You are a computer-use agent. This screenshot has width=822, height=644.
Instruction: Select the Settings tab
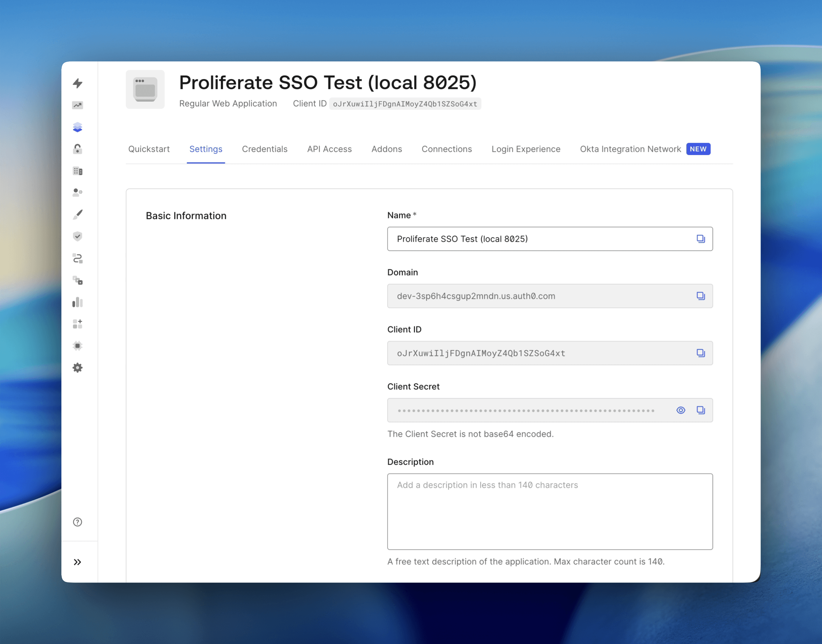click(x=206, y=149)
